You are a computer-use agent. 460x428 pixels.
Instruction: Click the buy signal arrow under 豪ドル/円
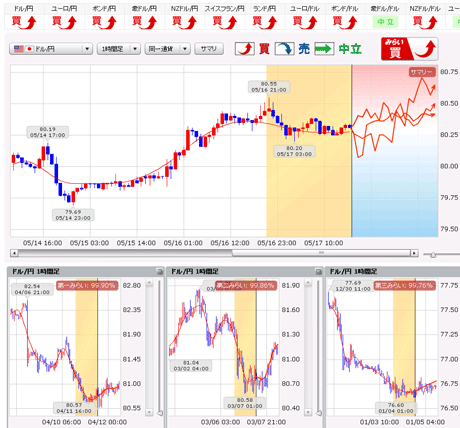point(144,22)
